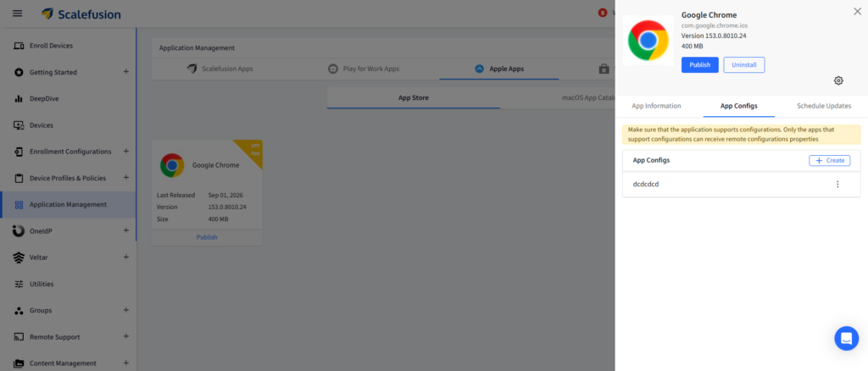Click the DeepDive chart icon
Screen dimensions: 868x371
click(19, 99)
